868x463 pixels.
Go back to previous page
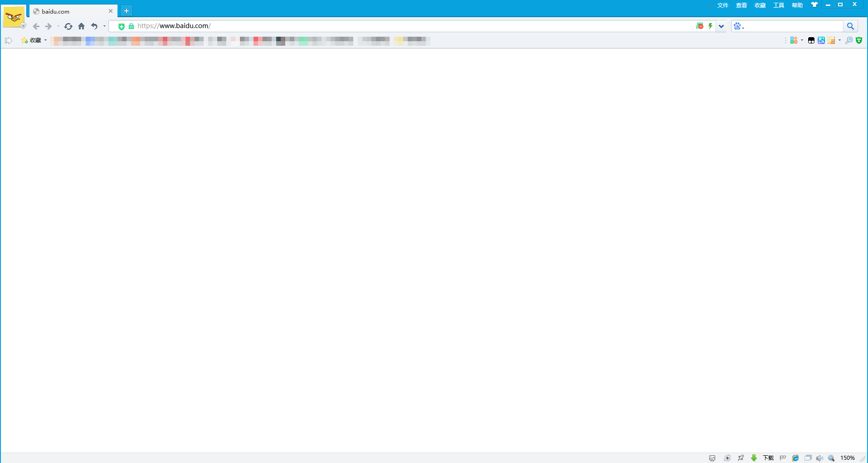36,26
